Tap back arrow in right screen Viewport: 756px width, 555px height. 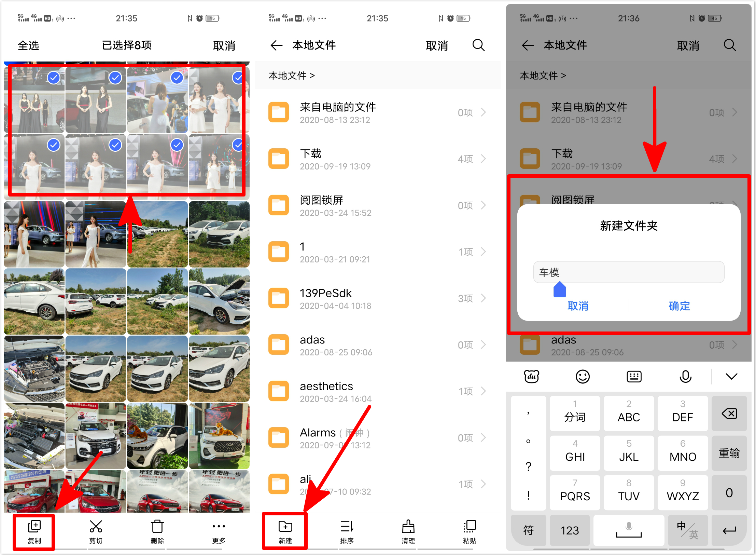pos(528,45)
